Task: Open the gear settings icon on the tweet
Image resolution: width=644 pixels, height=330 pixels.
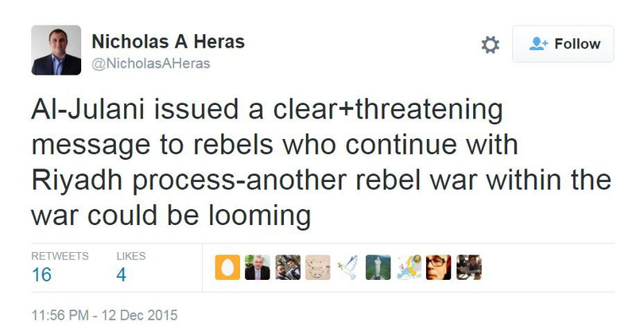Action: click(491, 45)
